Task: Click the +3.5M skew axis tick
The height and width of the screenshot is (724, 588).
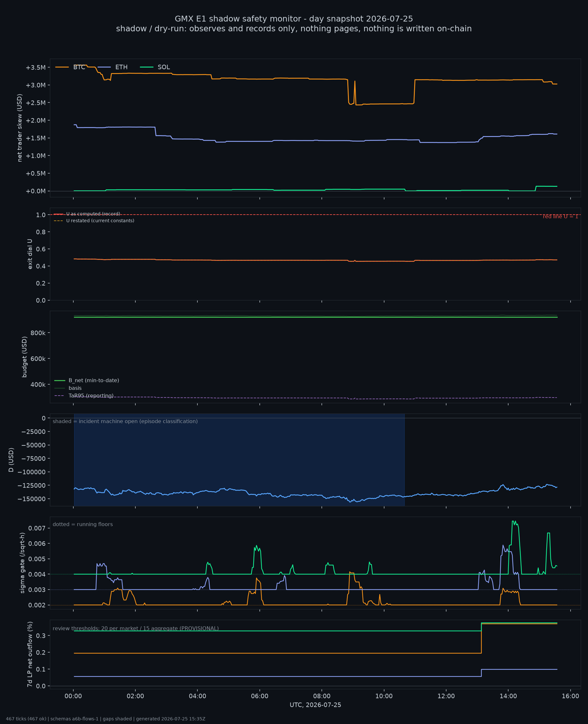Action: (36, 68)
